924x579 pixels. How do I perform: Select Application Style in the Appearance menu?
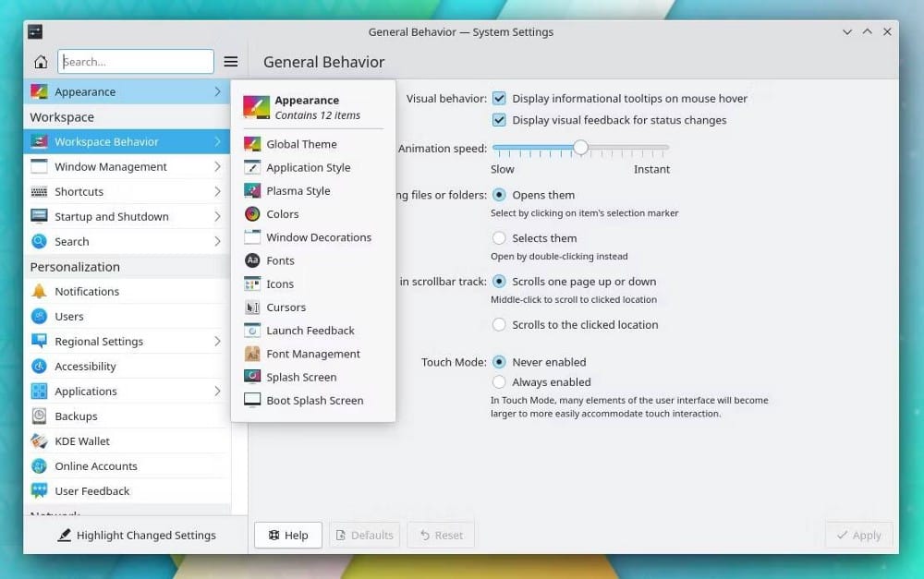[x=307, y=167]
